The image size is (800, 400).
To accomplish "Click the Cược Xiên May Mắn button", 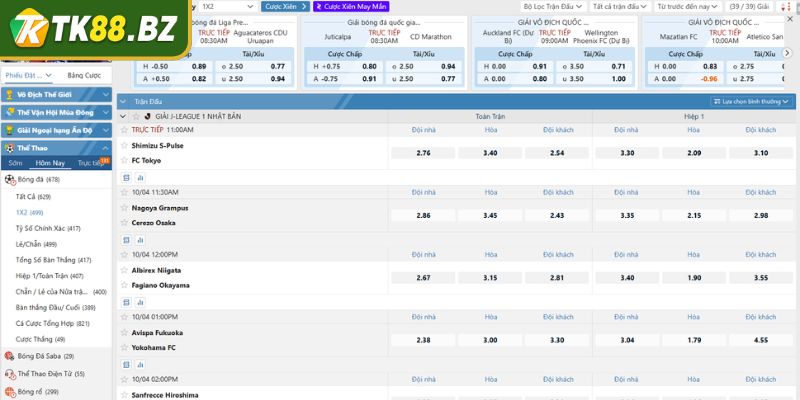I will [350, 6].
